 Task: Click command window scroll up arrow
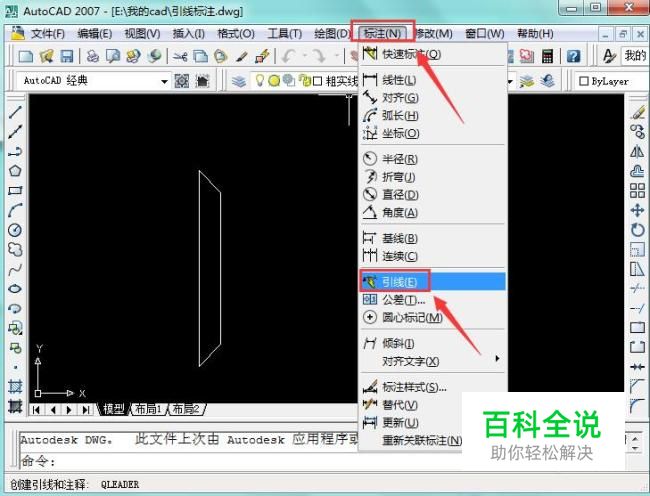tap(635, 438)
